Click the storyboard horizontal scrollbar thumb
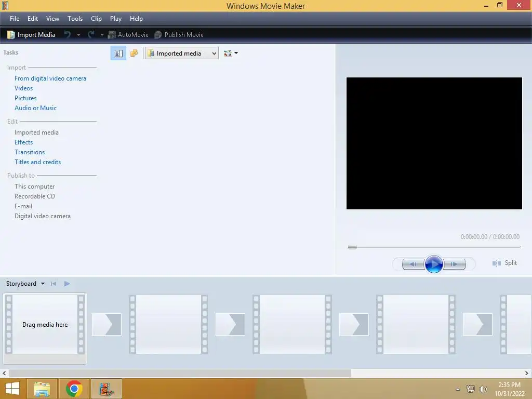This screenshot has height=399, width=532. (x=180, y=373)
